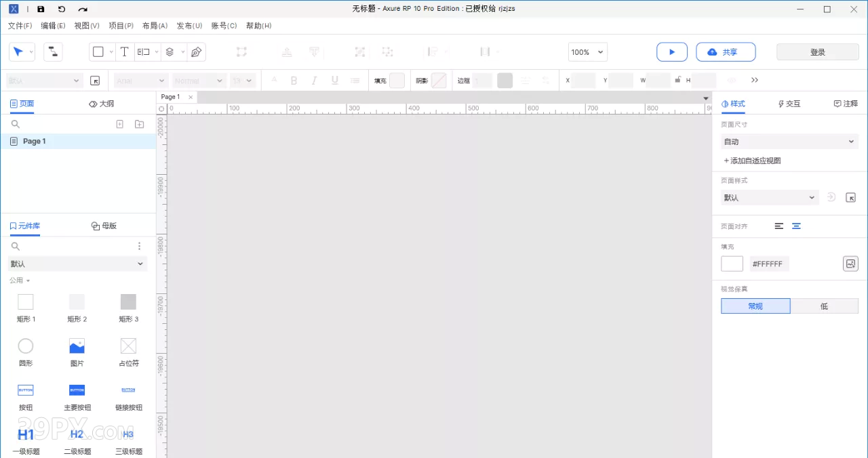Select the arrow selection tool

click(18, 52)
